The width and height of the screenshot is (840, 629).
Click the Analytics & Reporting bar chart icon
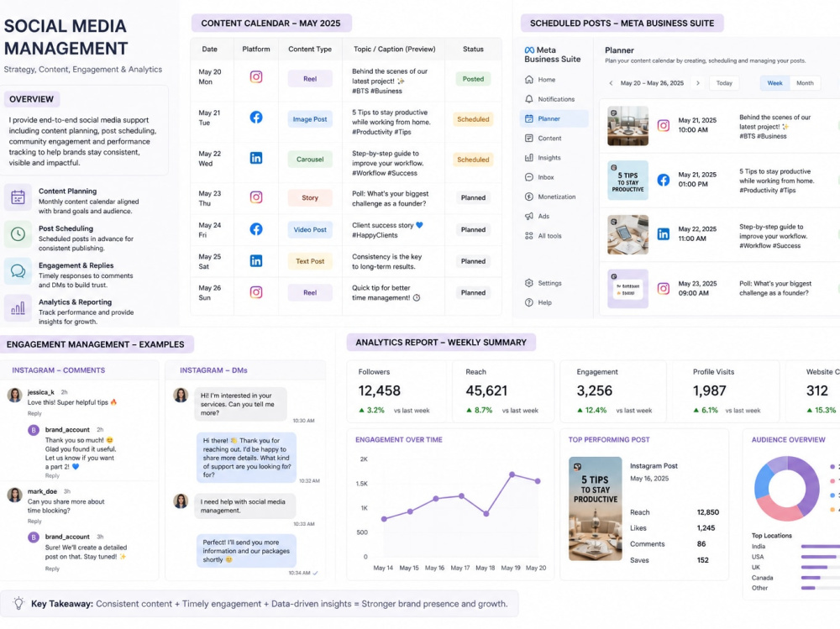[18, 307]
